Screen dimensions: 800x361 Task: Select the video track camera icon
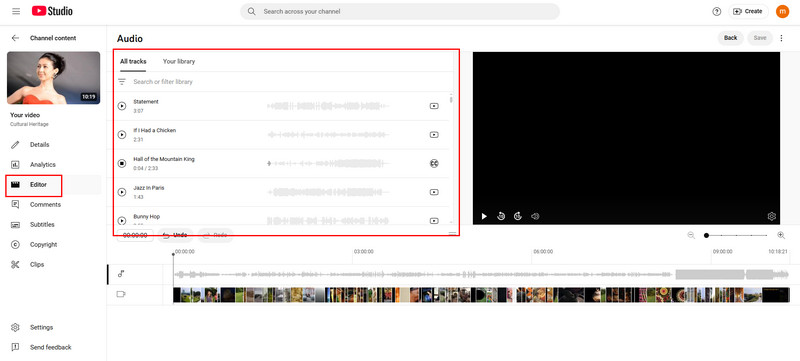pyautogui.click(x=121, y=294)
